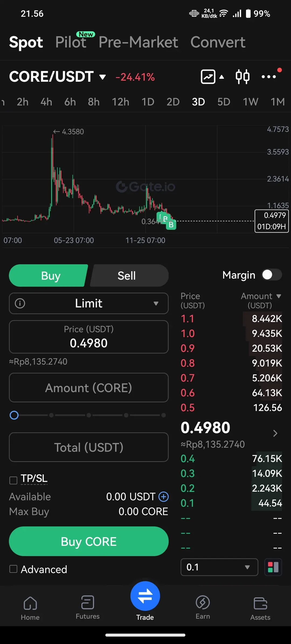Image resolution: width=291 pixels, height=644 pixels.
Task: Tap the amount slider start handle
Action: [14, 415]
